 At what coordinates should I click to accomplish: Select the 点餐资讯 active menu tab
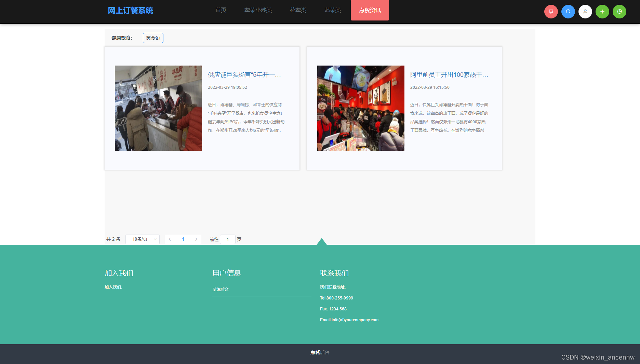tap(370, 10)
